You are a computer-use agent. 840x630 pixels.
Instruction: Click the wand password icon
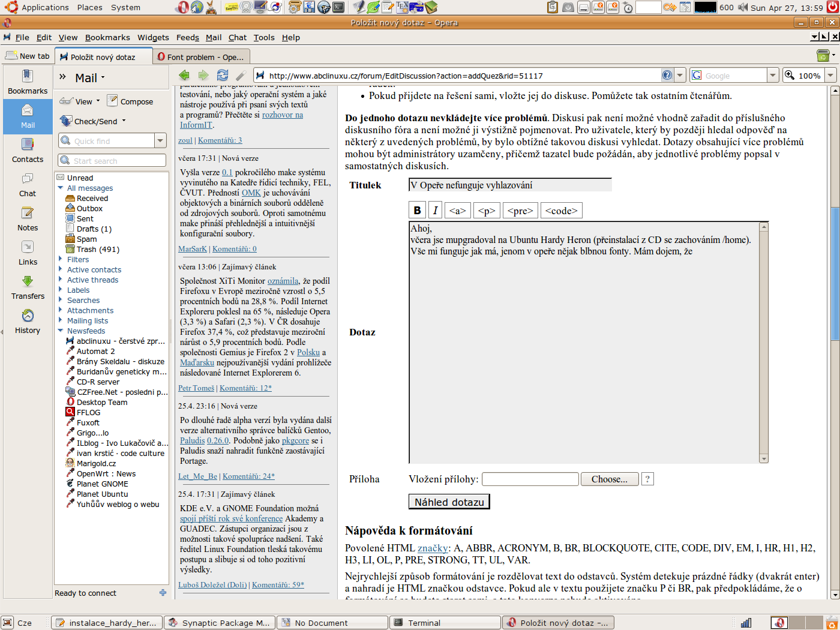pyautogui.click(x=241, y=75)
